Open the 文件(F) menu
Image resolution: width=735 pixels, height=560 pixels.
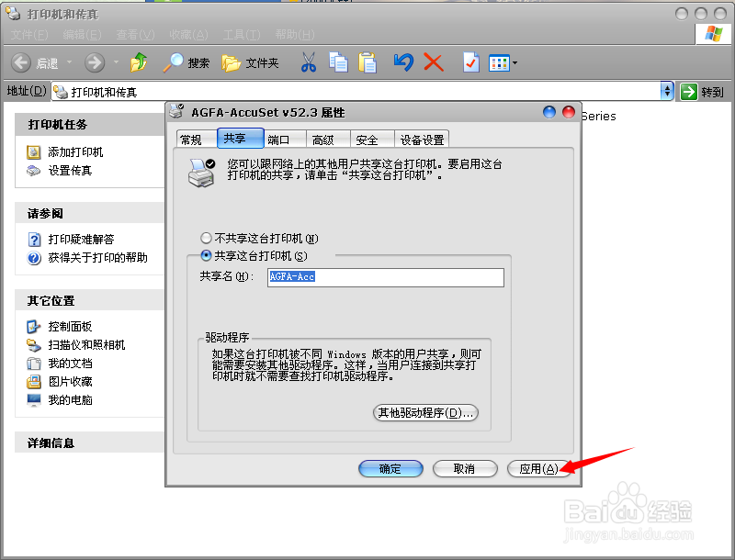pos(29,35)
